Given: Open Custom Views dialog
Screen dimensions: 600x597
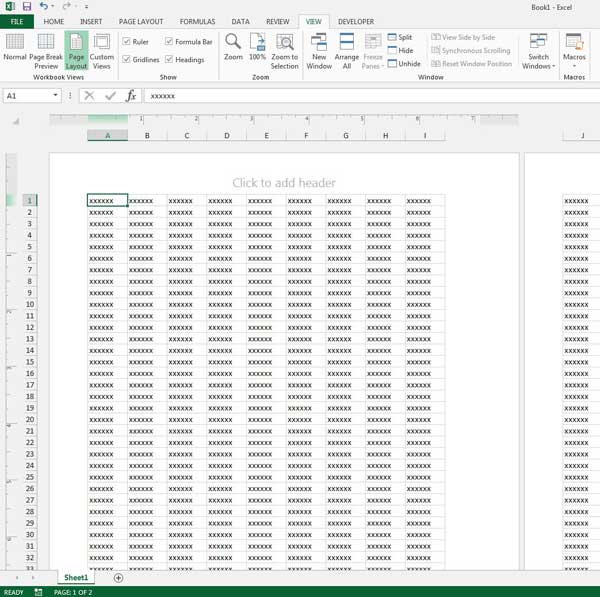Looking at the screenshot, I should [101, 49].
